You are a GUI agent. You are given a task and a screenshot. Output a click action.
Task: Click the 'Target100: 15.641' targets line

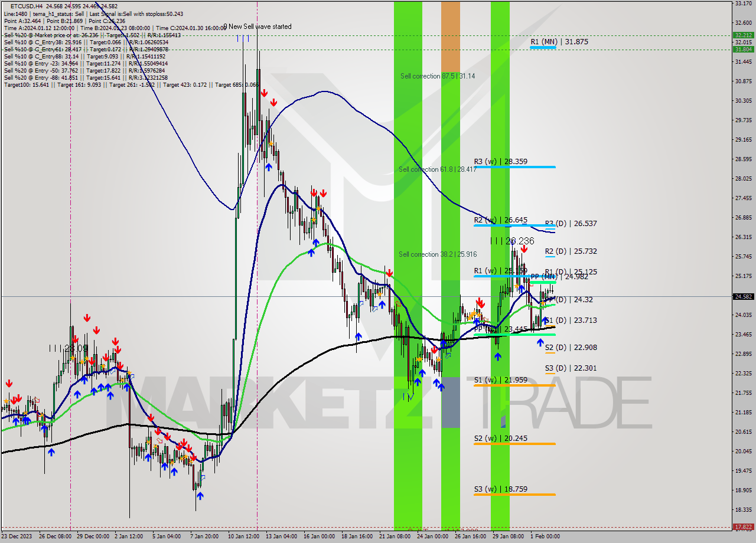pos(131,85)
